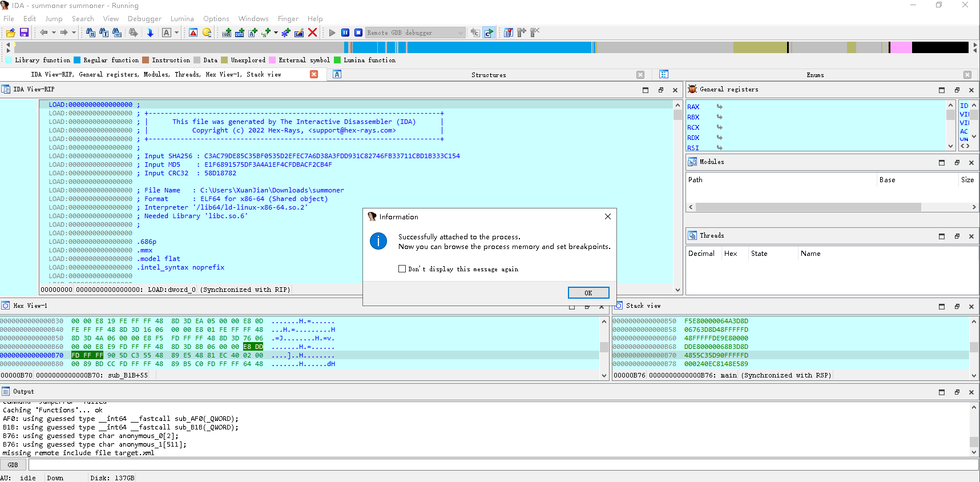
Task: Open the Windows menu
Action: click(253, 19)
